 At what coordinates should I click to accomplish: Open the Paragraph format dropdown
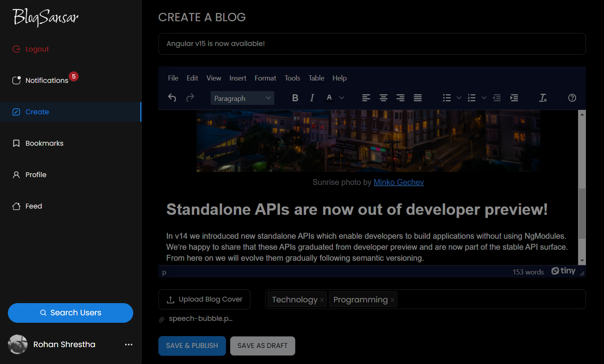242,98
